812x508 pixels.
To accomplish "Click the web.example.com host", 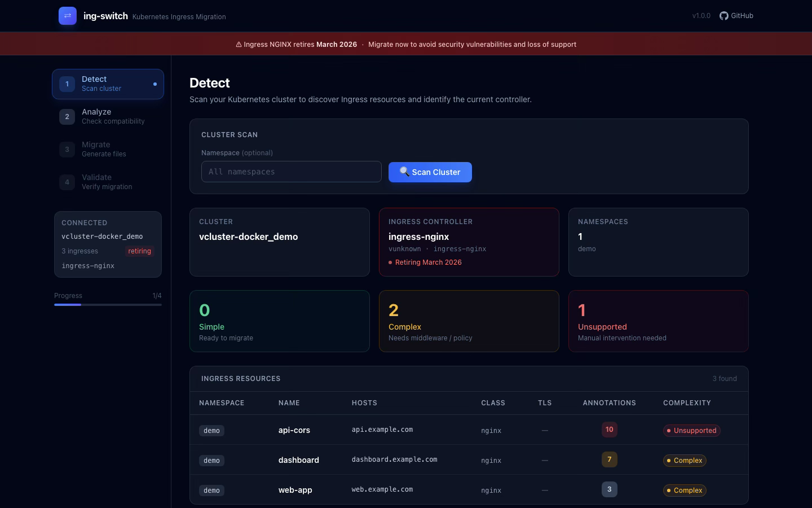I will (382, 489).
